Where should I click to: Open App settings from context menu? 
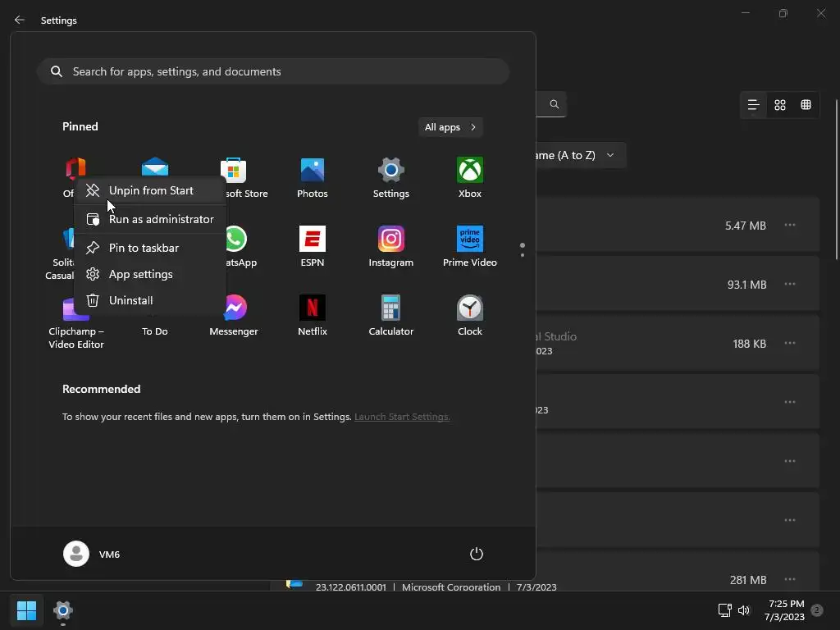(x=150, y=274)
